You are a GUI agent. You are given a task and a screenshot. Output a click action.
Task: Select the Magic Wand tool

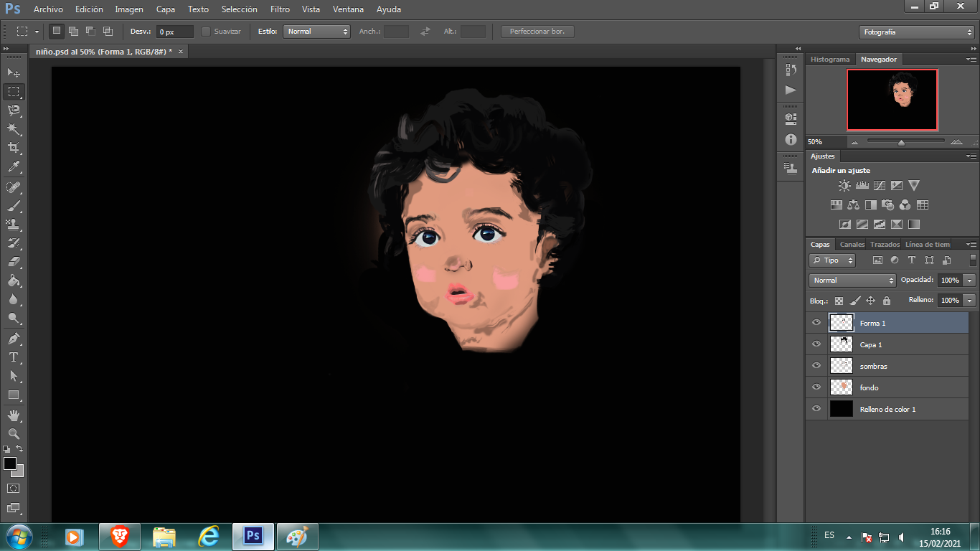point(14,129)
